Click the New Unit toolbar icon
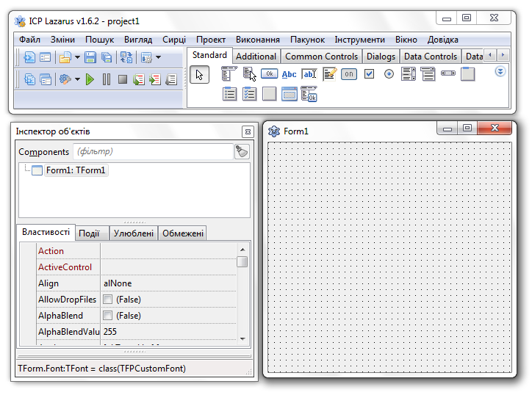The width and height of the screenshot is (532, 395). (x=29, y=57)
